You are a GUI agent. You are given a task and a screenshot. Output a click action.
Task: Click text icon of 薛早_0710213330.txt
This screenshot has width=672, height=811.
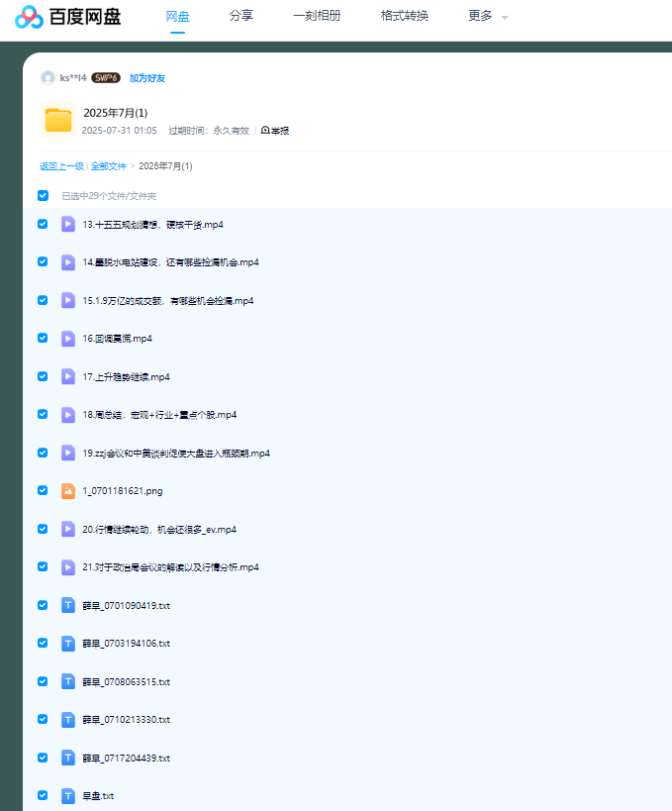click(68, 720)
